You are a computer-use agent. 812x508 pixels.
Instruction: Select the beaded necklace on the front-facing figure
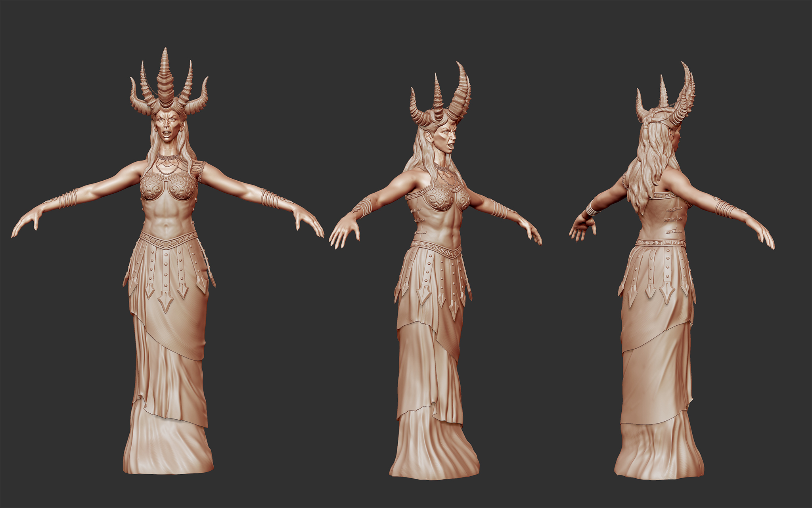(x=167, y=162)
